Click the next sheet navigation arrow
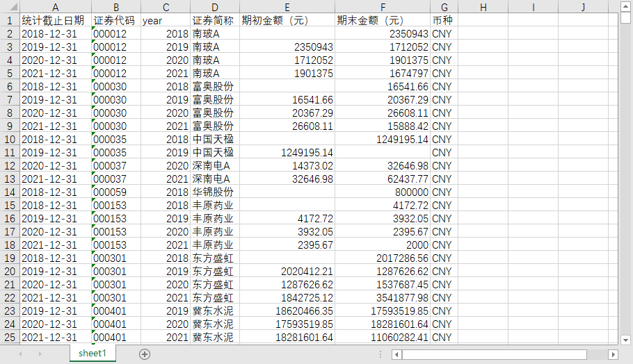The width and height of the screenshot is (633, 364). pyautogui.click(x=40, y=354)
